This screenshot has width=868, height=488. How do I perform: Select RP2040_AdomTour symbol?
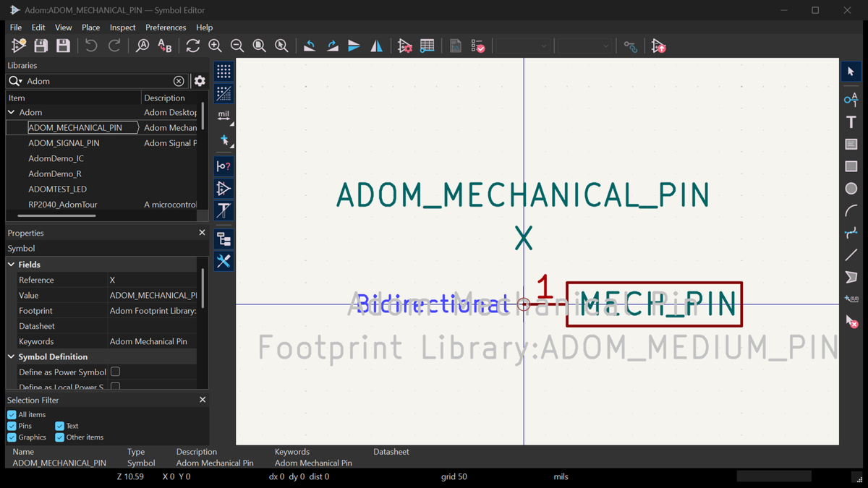pyautogui.click(x=63, y=205)
